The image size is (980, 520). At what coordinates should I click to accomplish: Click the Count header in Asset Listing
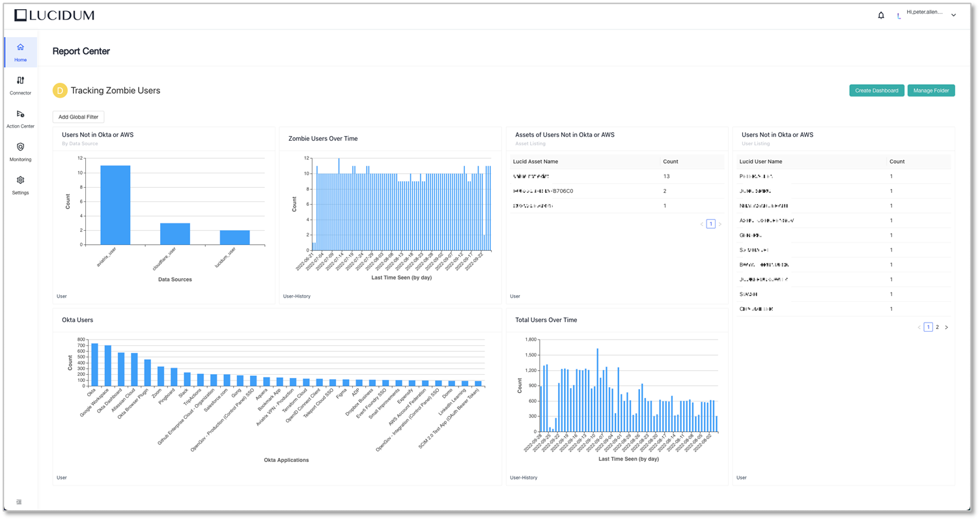[671, 162]
